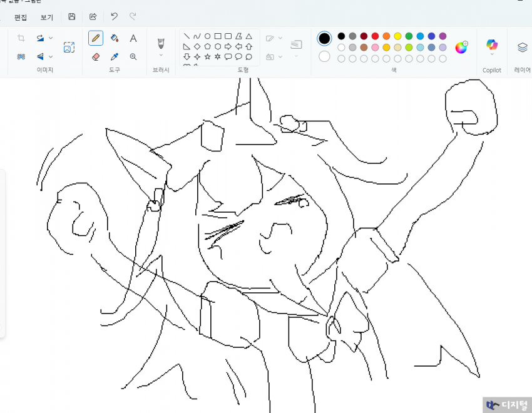Select the Line shape
Screen dimensions: 532x413
click(x=187, y=36)
